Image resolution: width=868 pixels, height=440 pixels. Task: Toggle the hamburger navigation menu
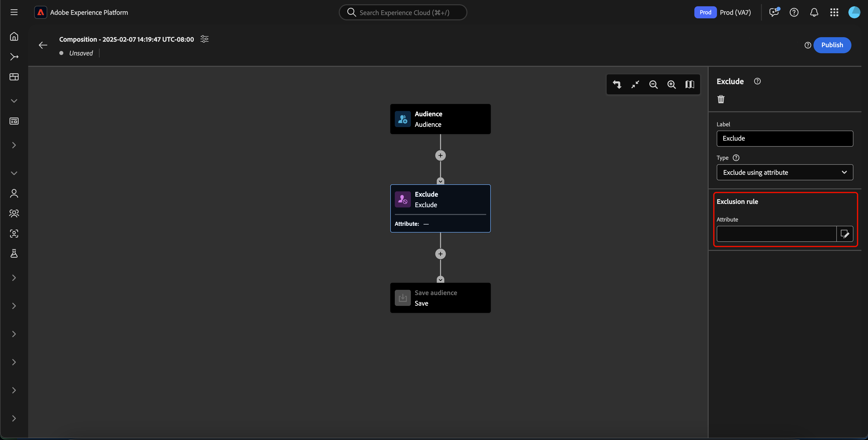point(14,13)
